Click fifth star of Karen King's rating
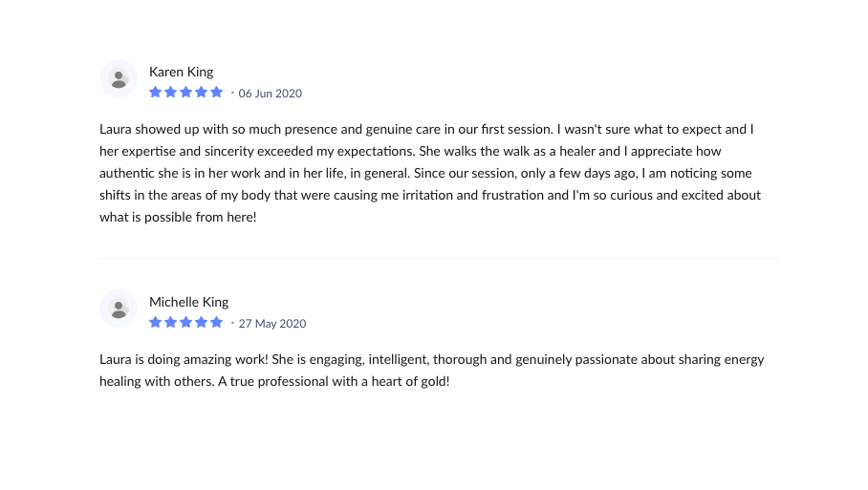 [217, 93]
